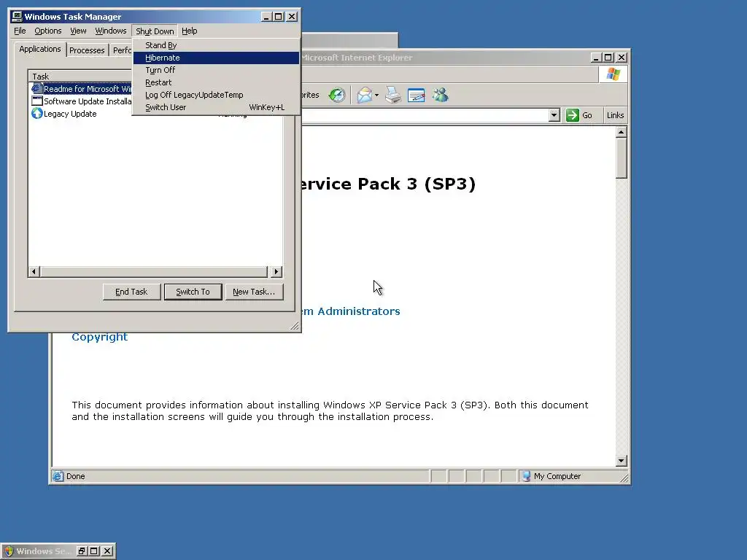Switch to the Performance tab
747x560 pixels.
tap(122, 50)
